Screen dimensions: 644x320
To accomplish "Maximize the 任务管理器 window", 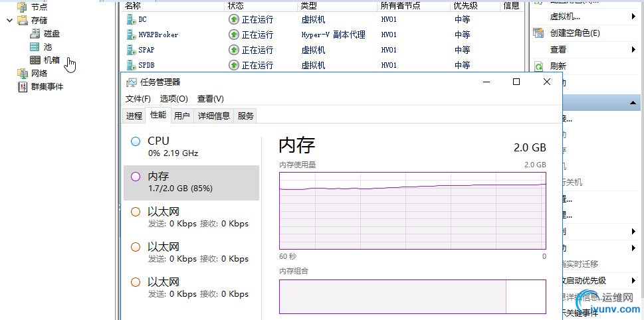I will [x=516, y=82].
